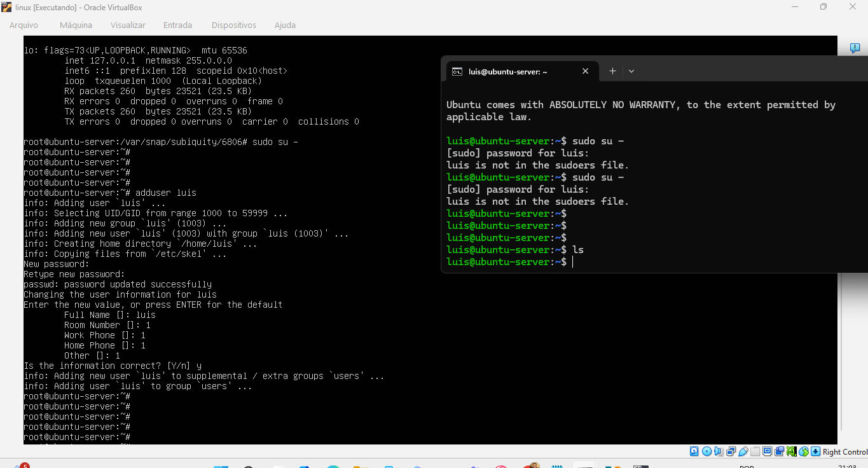Click the shared folders status icon
Viewport: 868px width, 468px height.
pos(755,451)
